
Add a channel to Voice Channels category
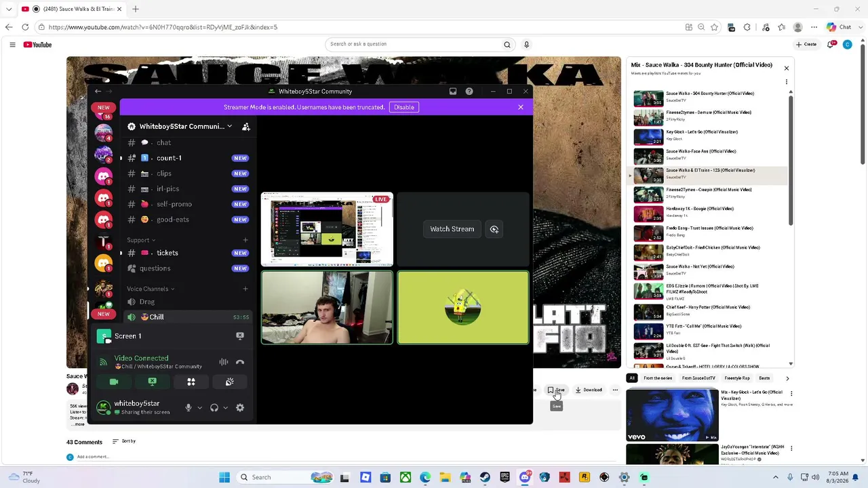pyautogui.click(x=245, y=289)
